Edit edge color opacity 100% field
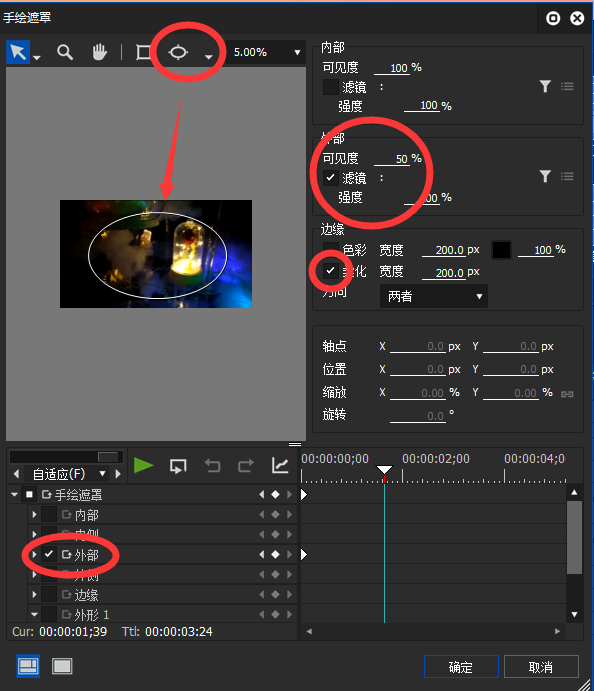Viewport: 594px width, 691px height. click(x=535, y=250)
